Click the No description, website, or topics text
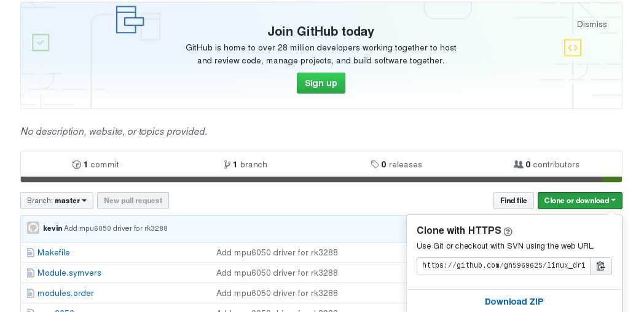 [114, 132]
